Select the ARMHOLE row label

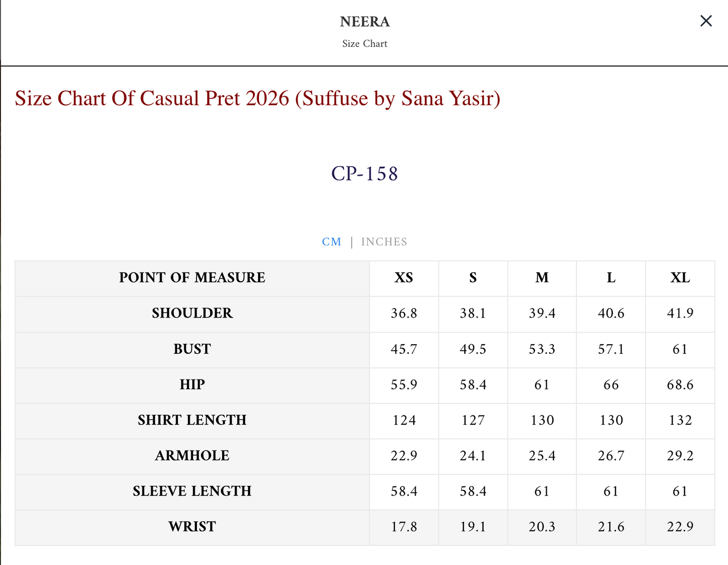pos(192,456)
